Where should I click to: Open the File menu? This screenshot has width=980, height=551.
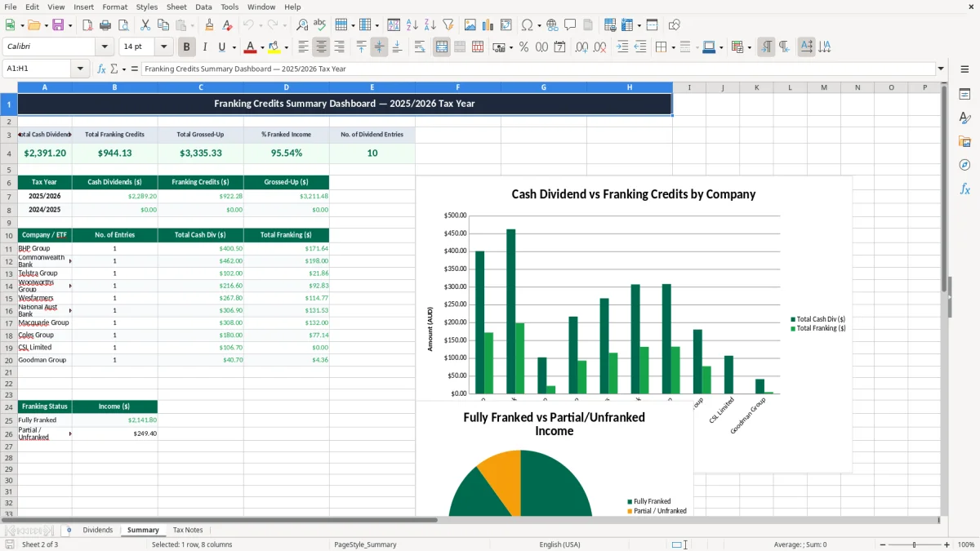click(x=11, y=7)
